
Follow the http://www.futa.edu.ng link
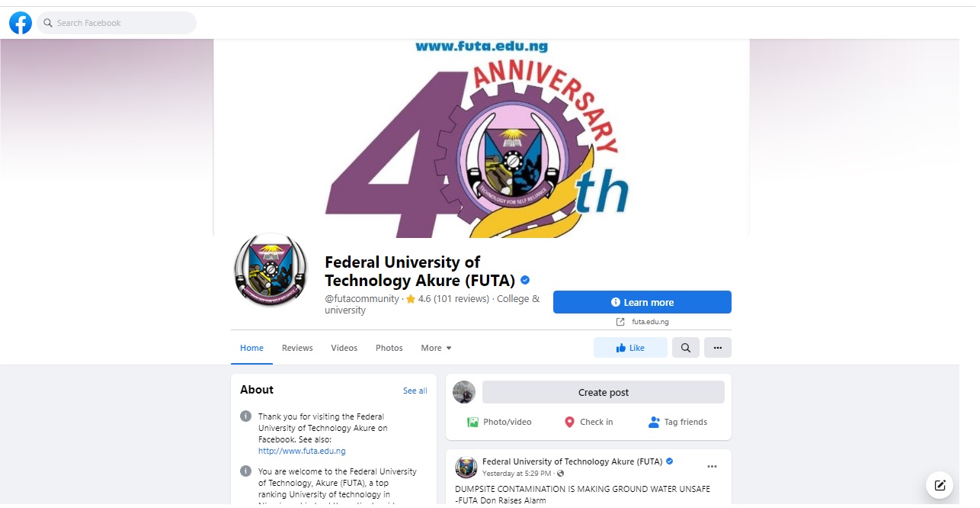point(302,451)
